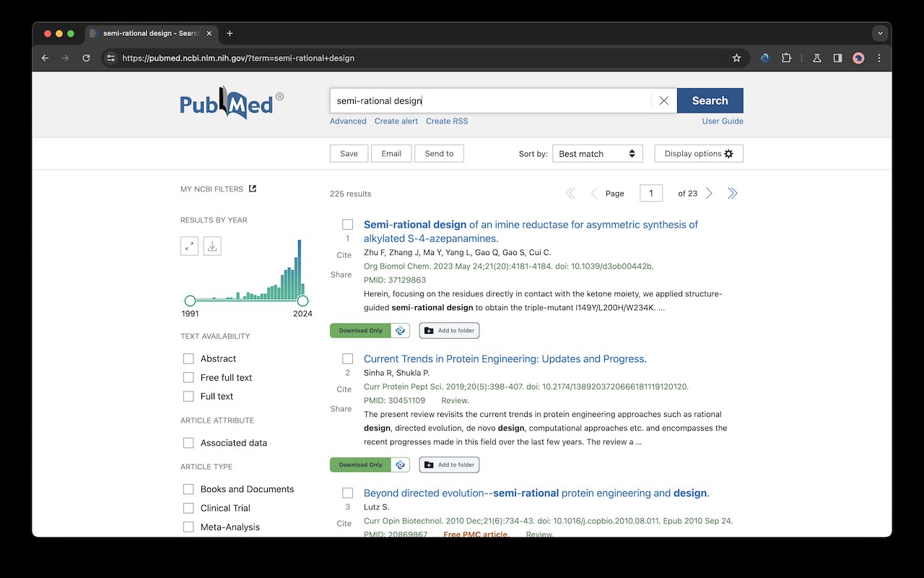Go to the first page of results
This screenshot has width=924, height=578.
(x=570, y=193)
